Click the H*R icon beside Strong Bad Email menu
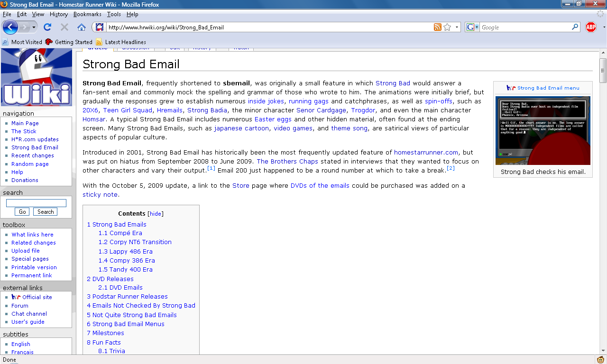The width and height of the screenshot is (607, 364). pyautogui.click(x=511, y=88)
